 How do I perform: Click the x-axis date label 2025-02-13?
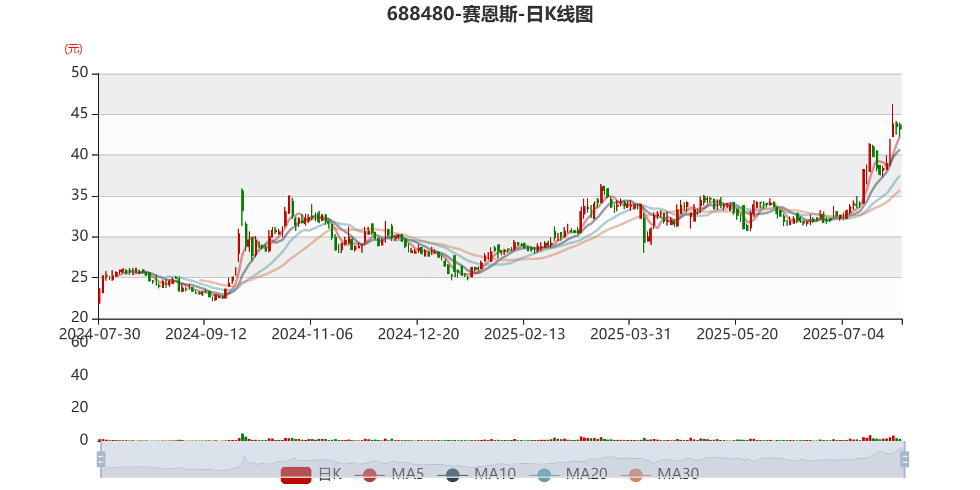(x=524, y=334)
